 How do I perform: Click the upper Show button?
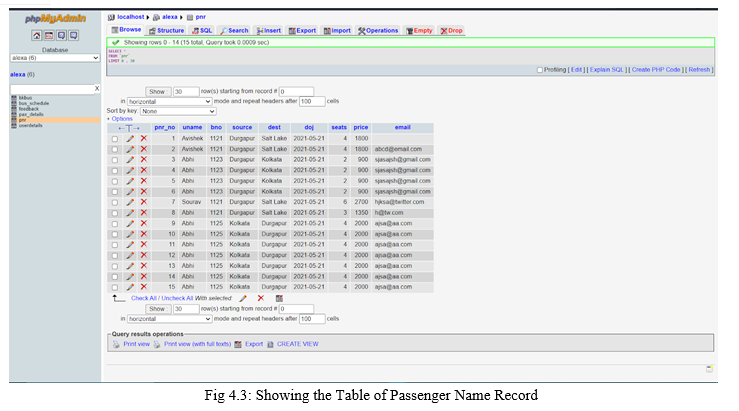(x=157, y=91)
